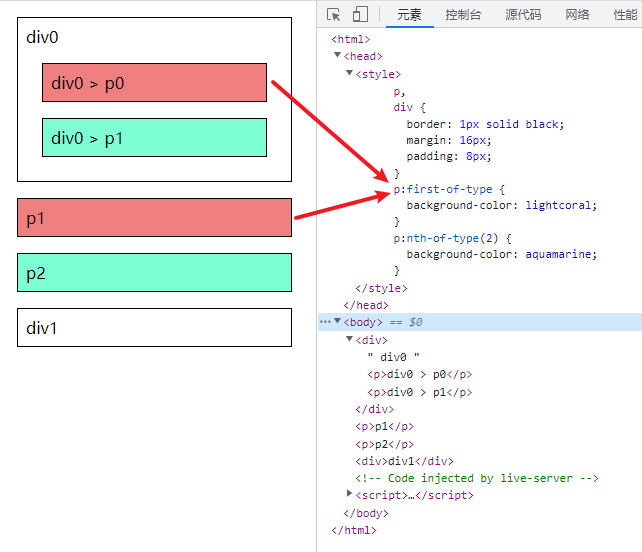Image resolution: width=642 pixels, height=552 pixels.
Task: Open the 性能 tab
Action: [x=626, y=15]
